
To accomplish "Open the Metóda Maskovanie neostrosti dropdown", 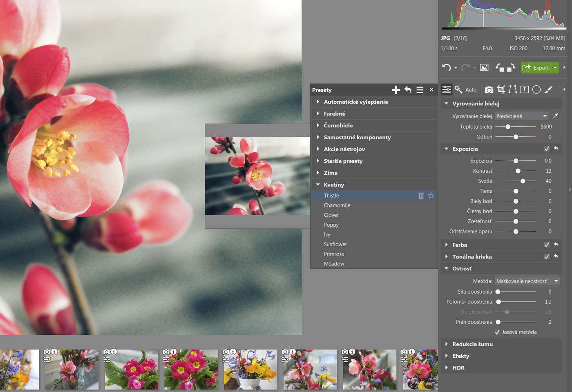I will (527, 281).
